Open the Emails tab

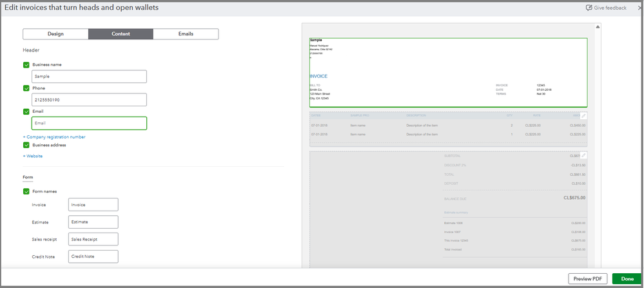(186, 34)
